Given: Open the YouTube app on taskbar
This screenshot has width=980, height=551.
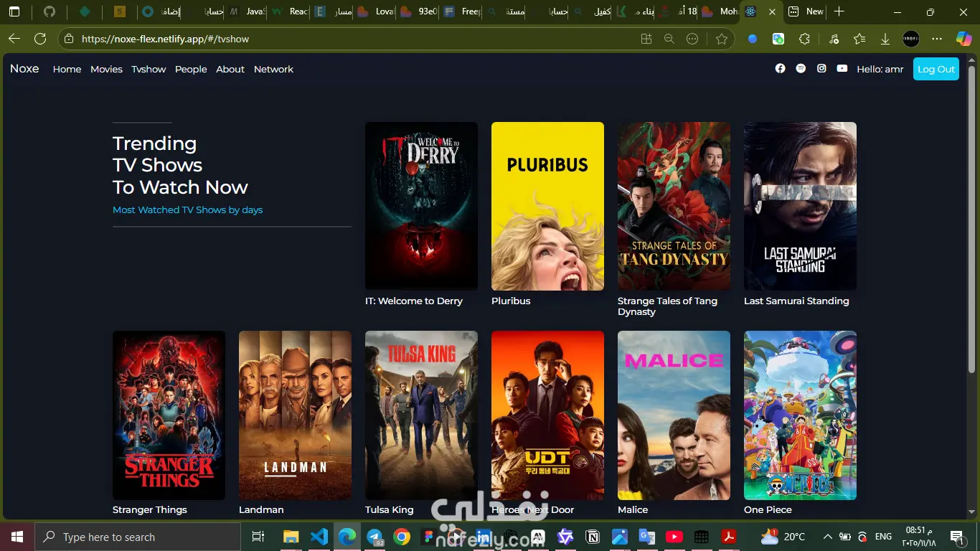Looking at the screenshot, I should coord(674,537).
